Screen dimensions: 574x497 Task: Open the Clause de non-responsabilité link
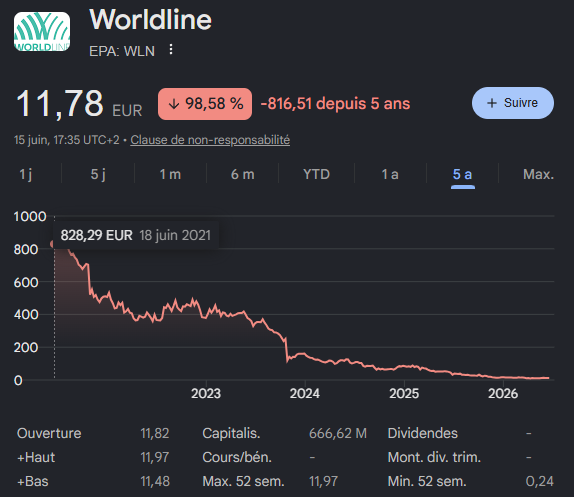click(210, 140)
